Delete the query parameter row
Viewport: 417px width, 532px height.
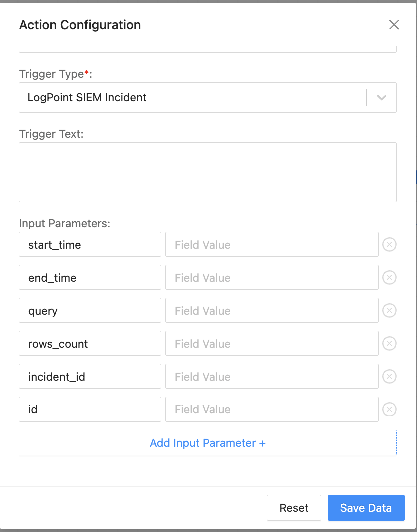click(389, 311)
